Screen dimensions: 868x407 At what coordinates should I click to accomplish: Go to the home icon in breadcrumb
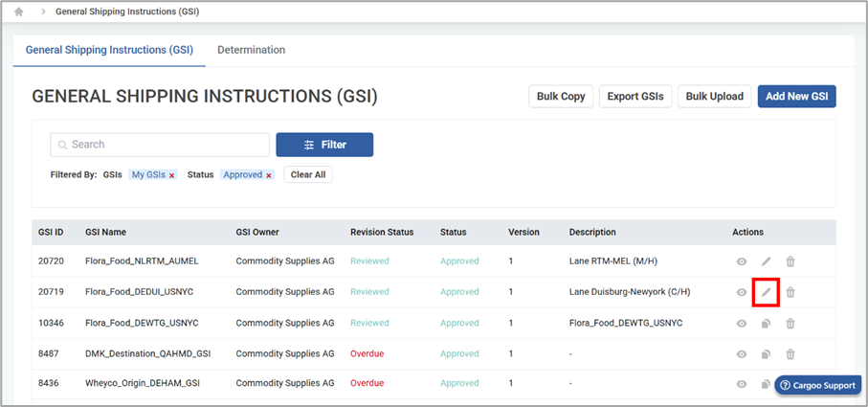tap(19, 11)
